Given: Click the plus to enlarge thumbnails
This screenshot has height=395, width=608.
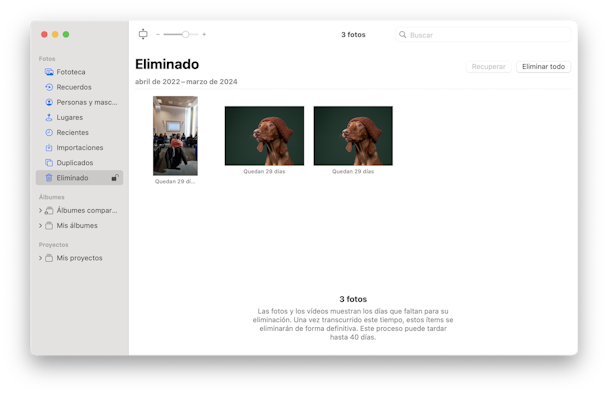Looking at the screenshot, I should point(204,34).
